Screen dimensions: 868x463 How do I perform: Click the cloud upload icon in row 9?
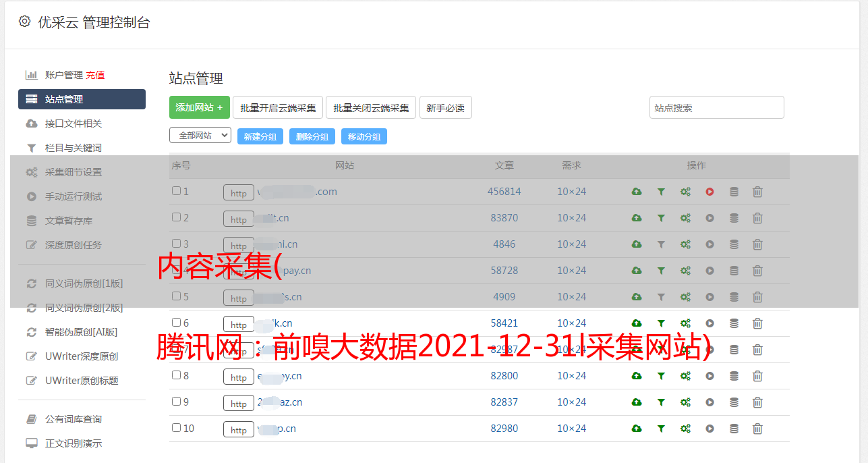[x=636, y=402]
